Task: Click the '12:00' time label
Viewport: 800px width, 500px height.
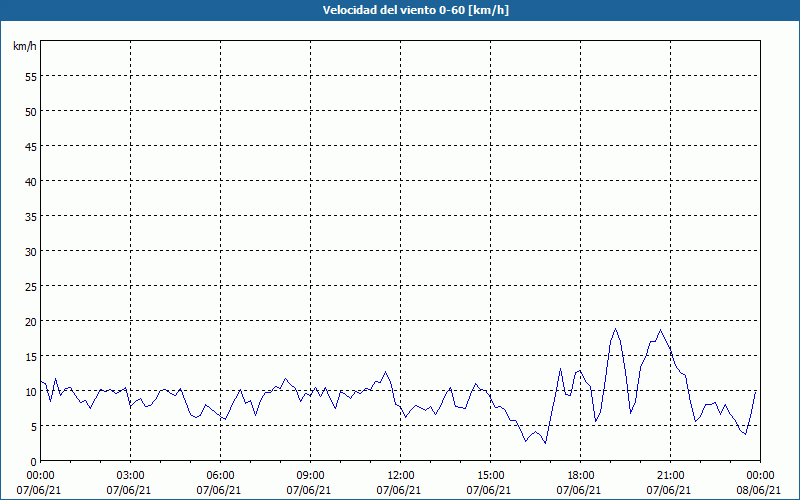Action: pos(401,476)
